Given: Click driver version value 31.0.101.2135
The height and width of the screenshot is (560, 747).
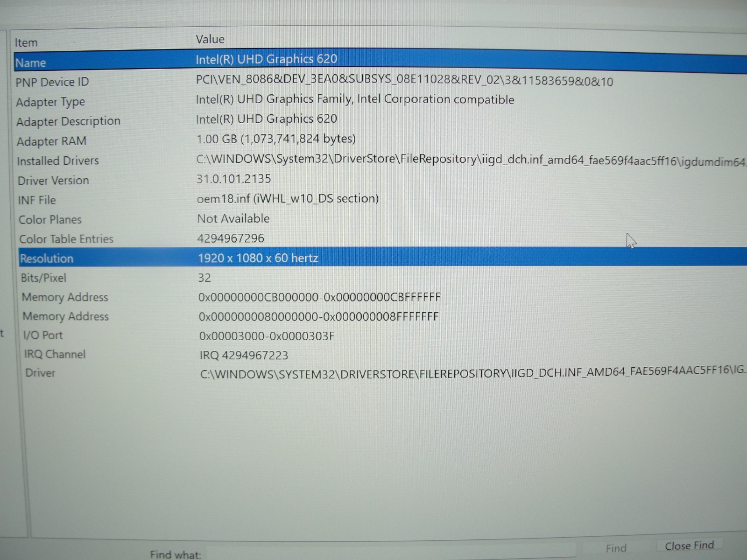Looking at the screenshot, I should point(234,179).
